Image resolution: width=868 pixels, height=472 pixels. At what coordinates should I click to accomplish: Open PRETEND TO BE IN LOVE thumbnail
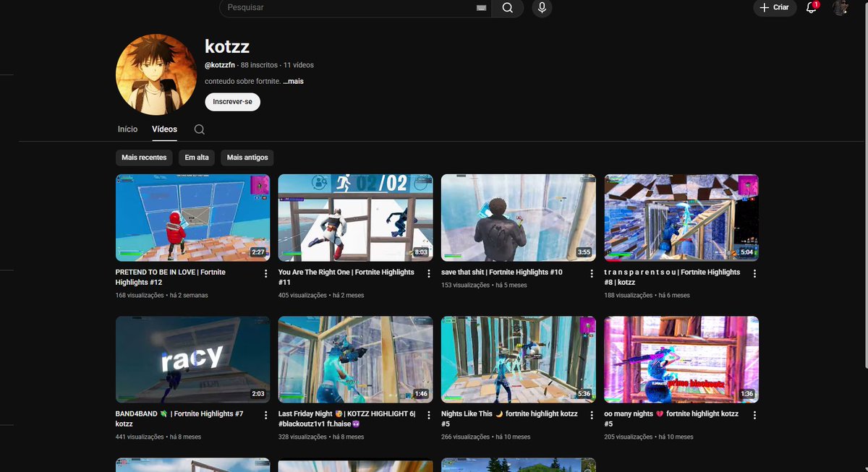[192, 218]
